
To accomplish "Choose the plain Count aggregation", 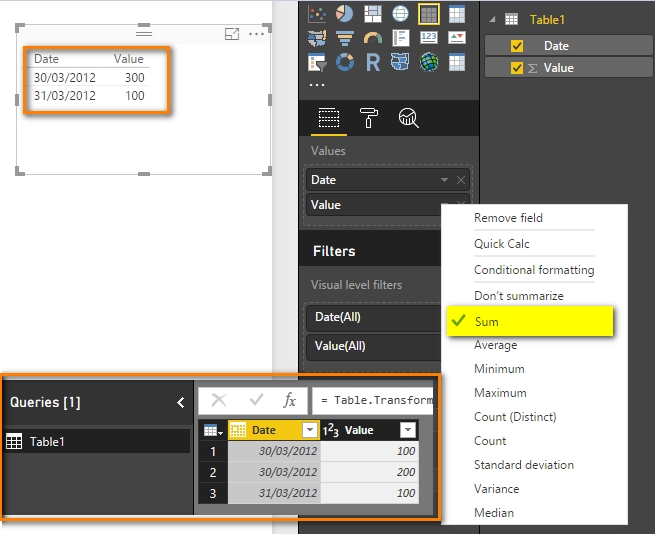I will tap(490, 441).
